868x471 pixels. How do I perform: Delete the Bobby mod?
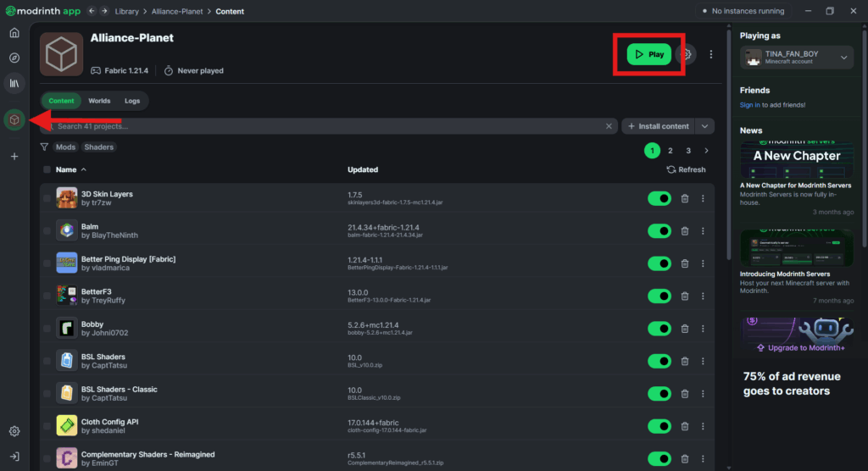pyautogui.click(x=685, y=329)
